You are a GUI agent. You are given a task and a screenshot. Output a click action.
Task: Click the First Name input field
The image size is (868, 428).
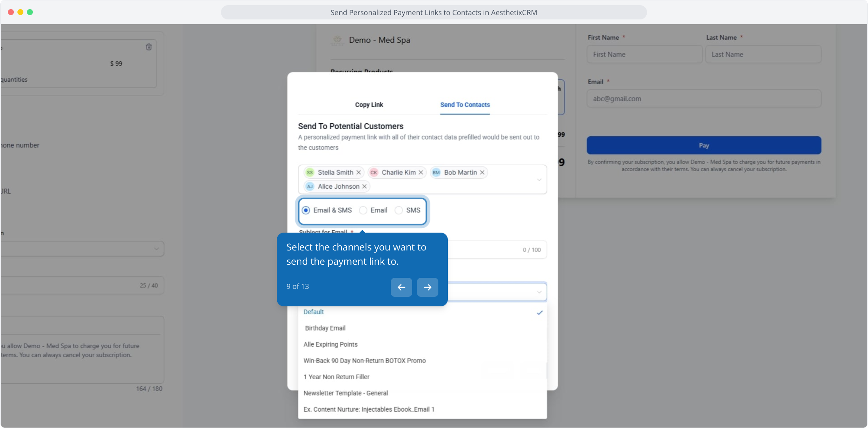(644, 54)
